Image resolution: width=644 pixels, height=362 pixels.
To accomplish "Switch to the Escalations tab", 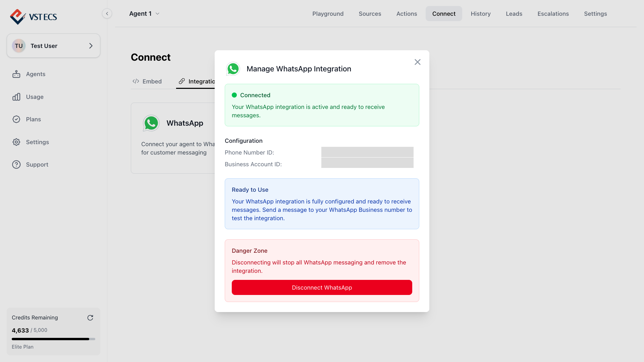I will click(x=553, y=14).
